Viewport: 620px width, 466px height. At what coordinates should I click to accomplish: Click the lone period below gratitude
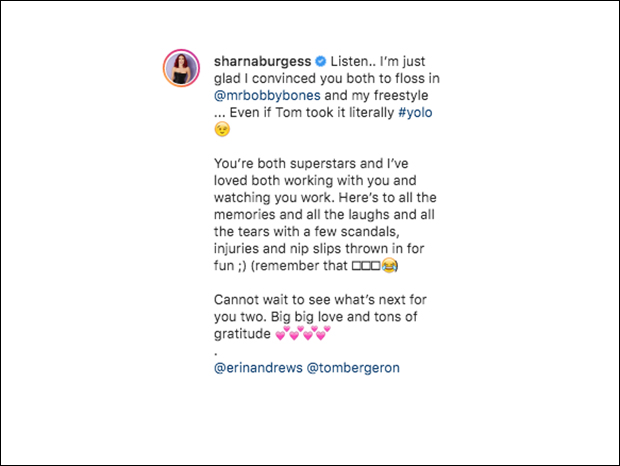[x=215, y=353]
